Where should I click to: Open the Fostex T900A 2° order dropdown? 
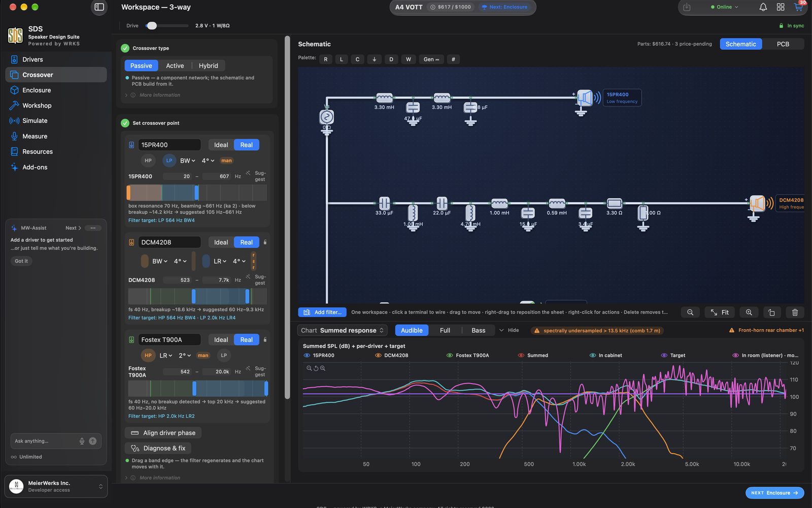click(185, 356)
